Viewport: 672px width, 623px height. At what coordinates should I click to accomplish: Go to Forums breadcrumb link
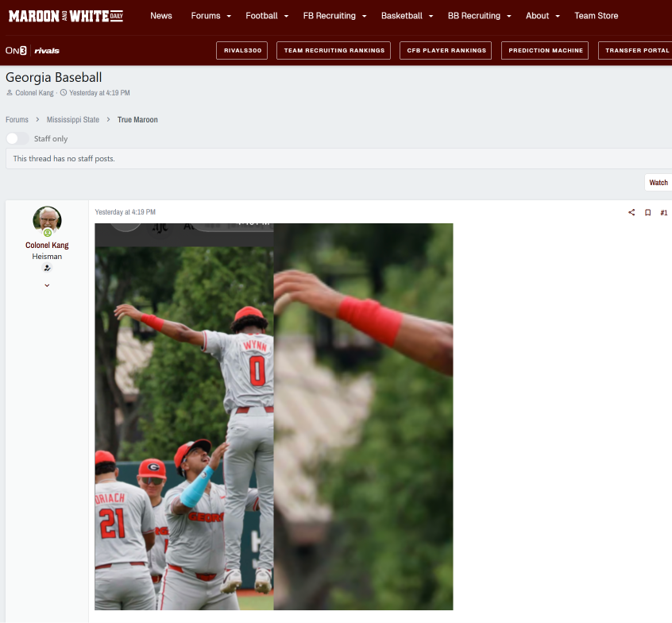click(17, 120)
